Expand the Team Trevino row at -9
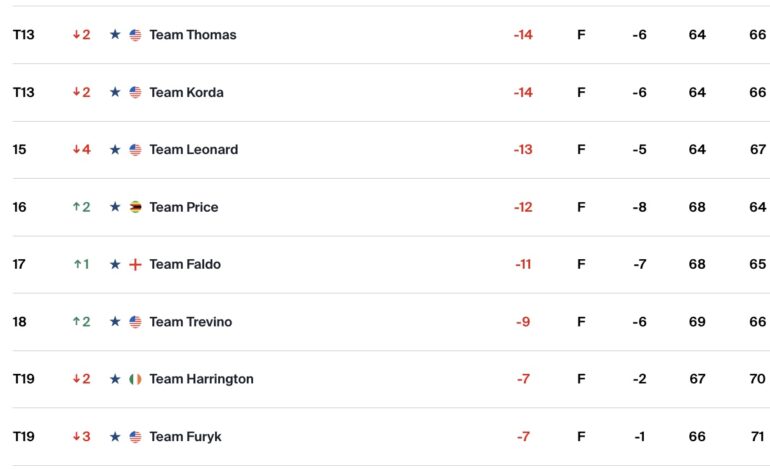770x469 pixels. [x=391, y=322]
